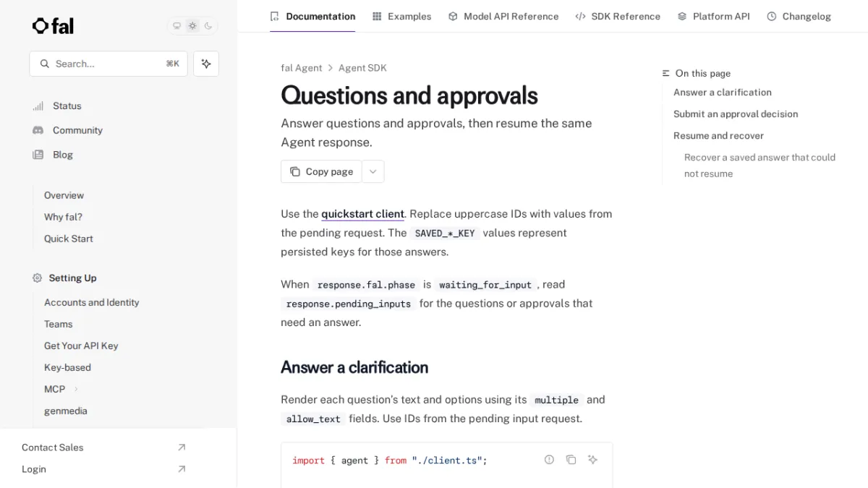Open the Community sidebar link

coord(77,130)
